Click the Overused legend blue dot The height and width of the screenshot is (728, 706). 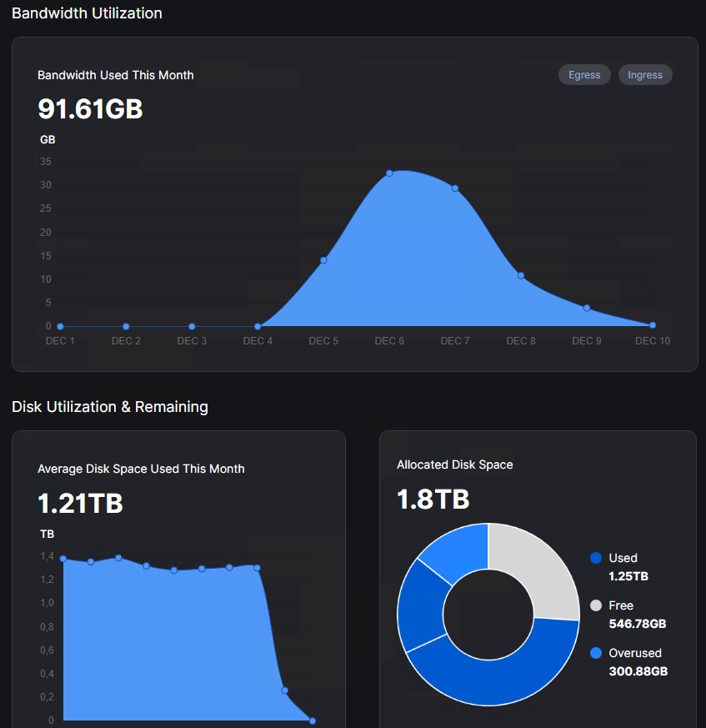pos(596,653)
